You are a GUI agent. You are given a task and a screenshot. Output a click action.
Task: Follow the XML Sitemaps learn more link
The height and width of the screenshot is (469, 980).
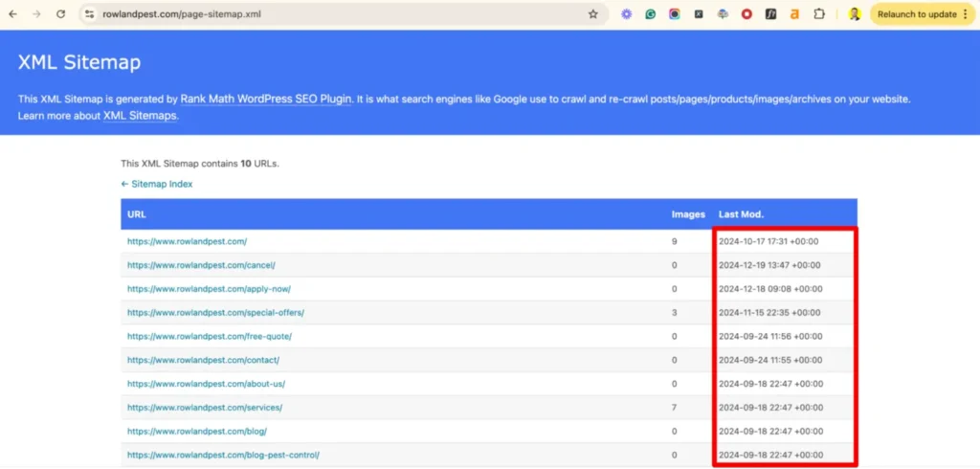pyautogui.click(x=140, y=116)
